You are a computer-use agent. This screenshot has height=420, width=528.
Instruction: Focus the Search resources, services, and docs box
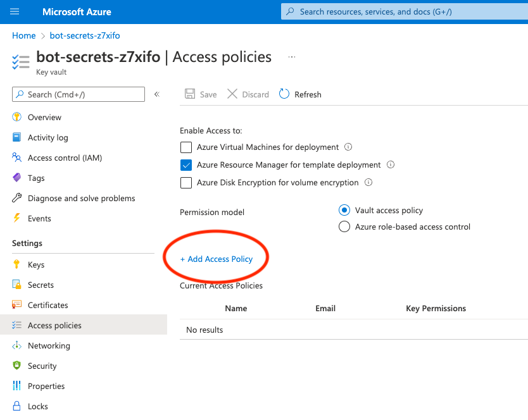click(x=405, y=12)
